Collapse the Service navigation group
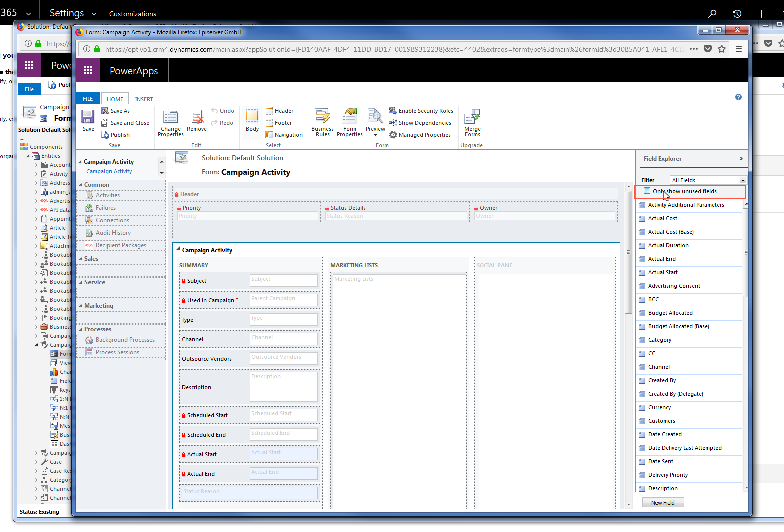Screen dimensions: 784x532 click(x=81, y=282)
